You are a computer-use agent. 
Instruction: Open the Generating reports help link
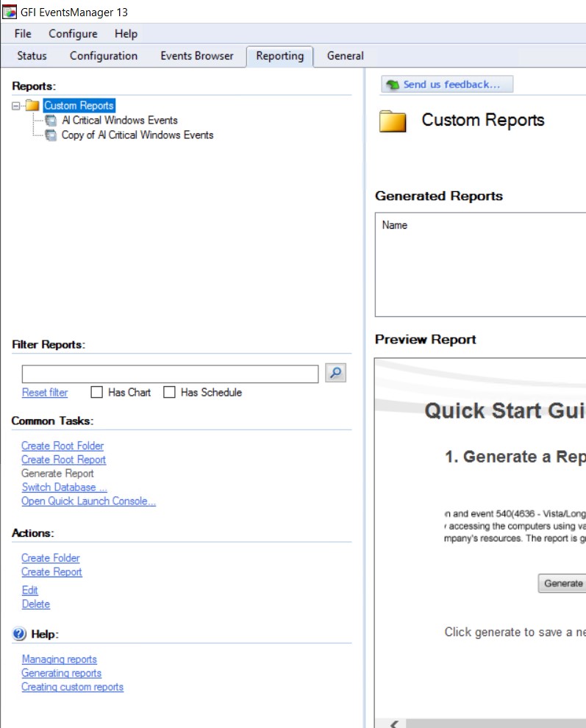(61, 673)
